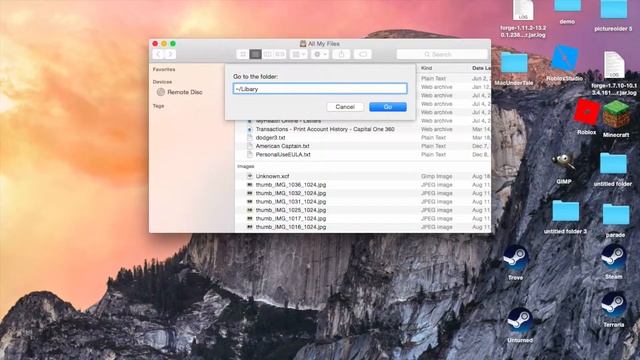Click the Kind column header
Viewport: 640px width, 360px height.
427,68
